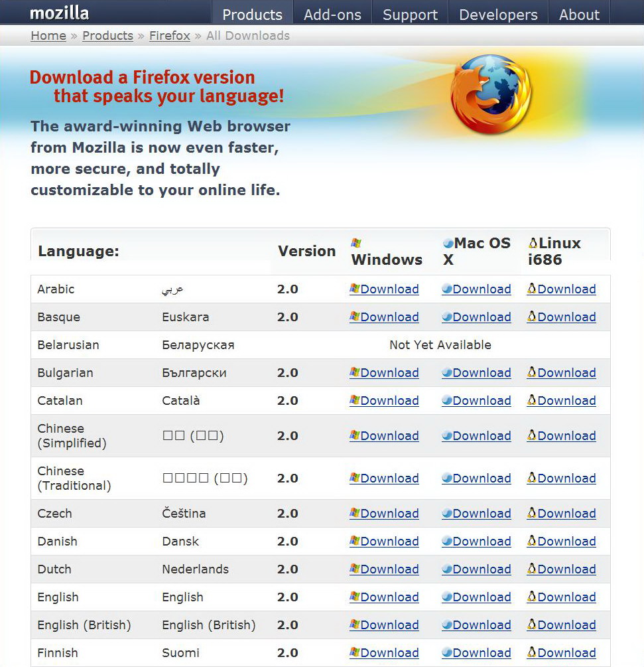Image resolution: width=644 pixels, height=667 pixels.
Task: Click the Català native name cell
Action: (x=180, y=400)
